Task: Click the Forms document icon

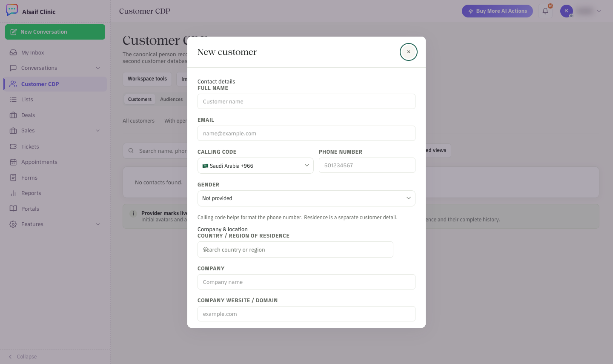Action: click(13, 178)
